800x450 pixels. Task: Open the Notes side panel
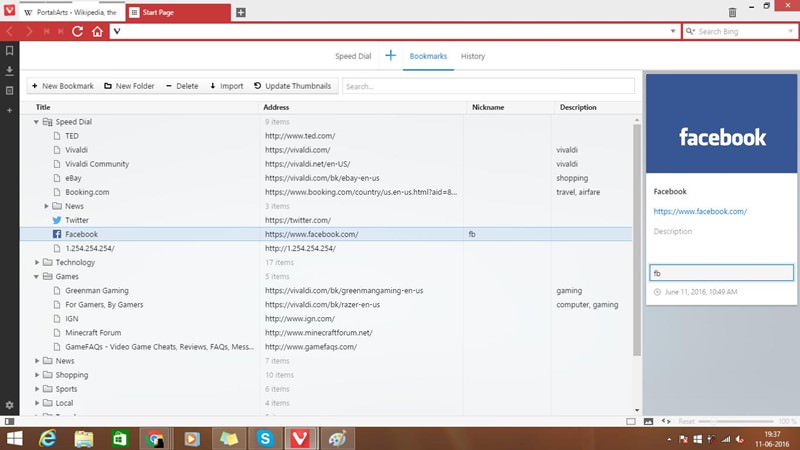(x=9, y=90)
